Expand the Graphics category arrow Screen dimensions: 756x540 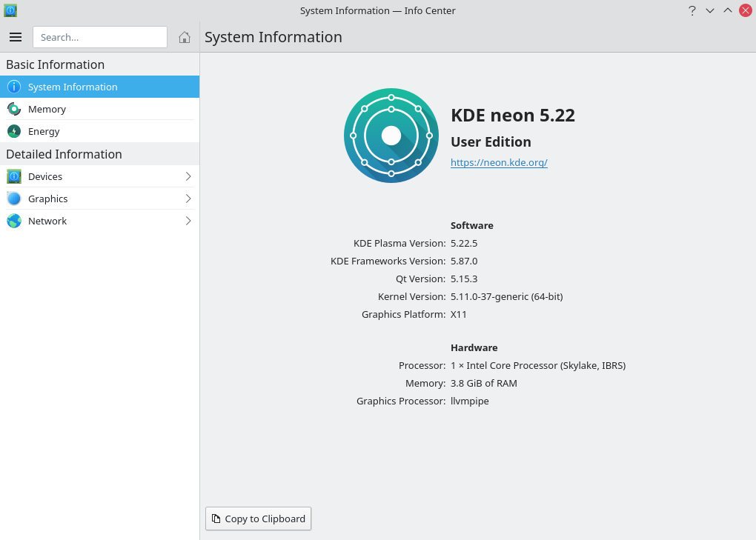coord(188,199)
